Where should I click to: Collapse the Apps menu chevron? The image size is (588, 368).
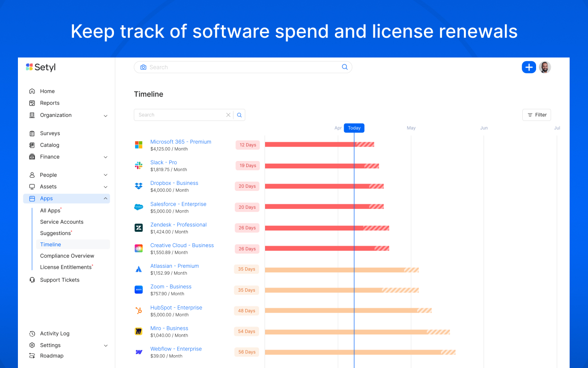(x=106, y=199)
